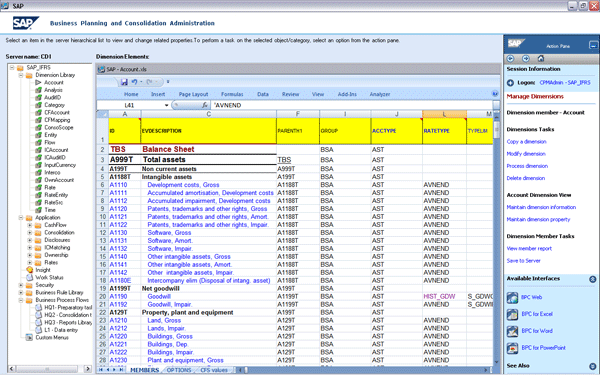The image size is (600, 375).
Task: Click the Logon session info icon
Action: (x=510, y=83)
